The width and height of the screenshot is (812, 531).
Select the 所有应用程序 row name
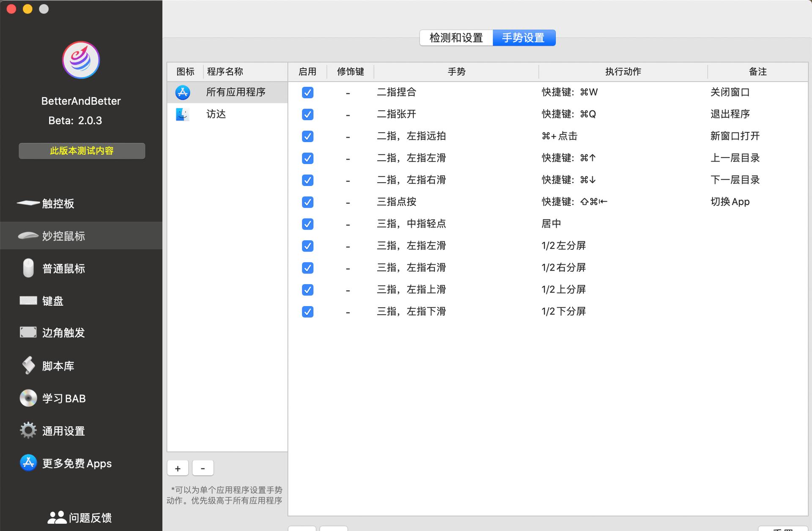[236, 92]
